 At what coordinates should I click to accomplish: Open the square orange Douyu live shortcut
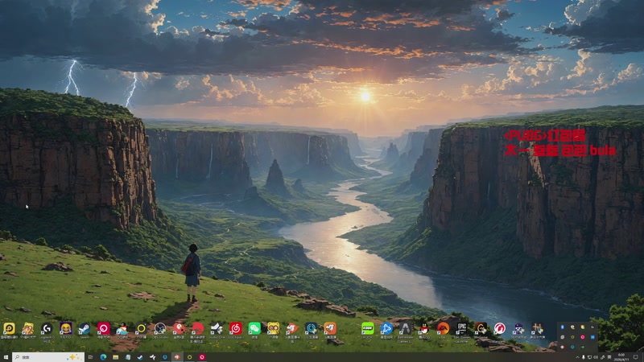[x=330, y=328]
